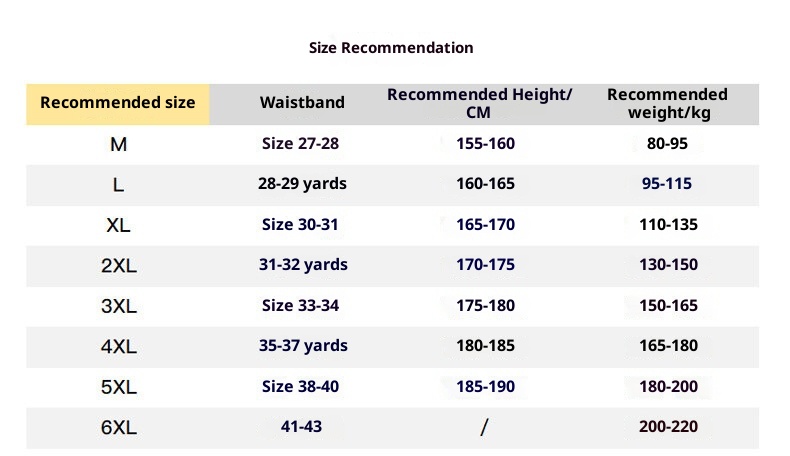Viewport: 790px width, 456px height.
Task: Click the Recommended Height/CM column header
Action: point(479,103)
